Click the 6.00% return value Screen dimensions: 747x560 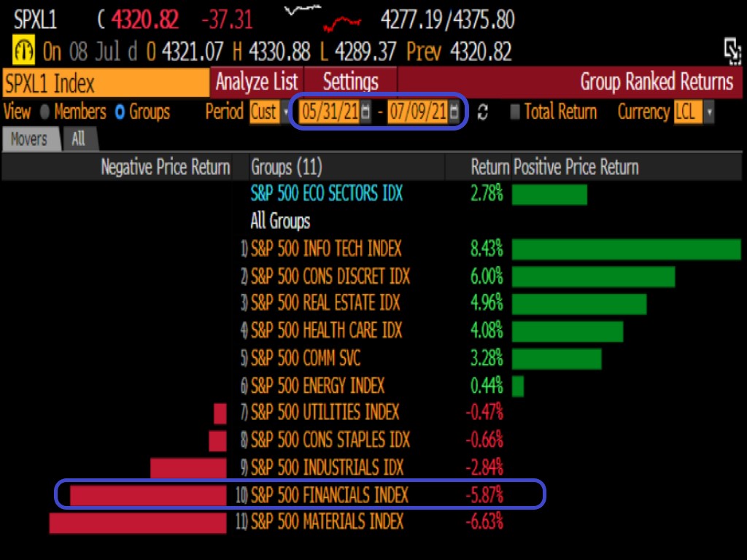487,276
